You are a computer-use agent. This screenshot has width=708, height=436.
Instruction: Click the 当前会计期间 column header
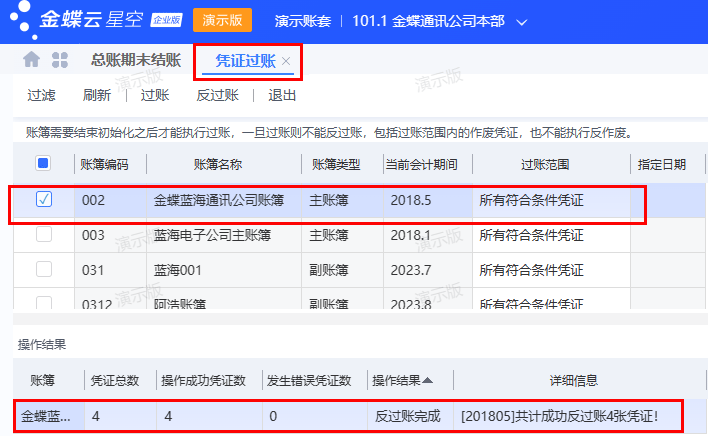click(x=421, y=164)
